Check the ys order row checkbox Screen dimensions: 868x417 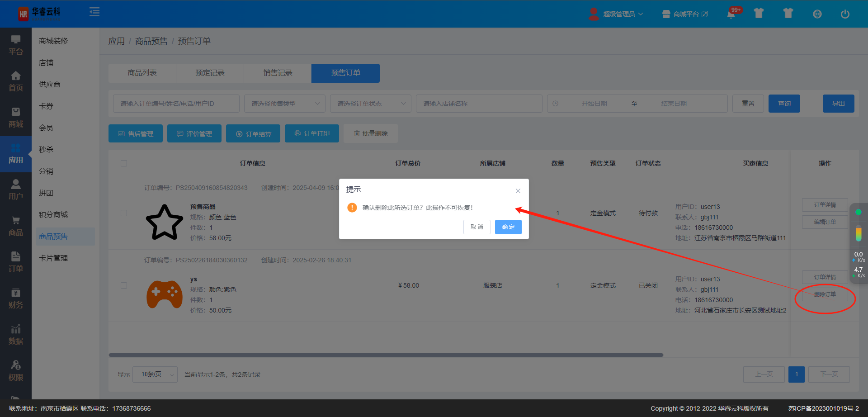124,285
